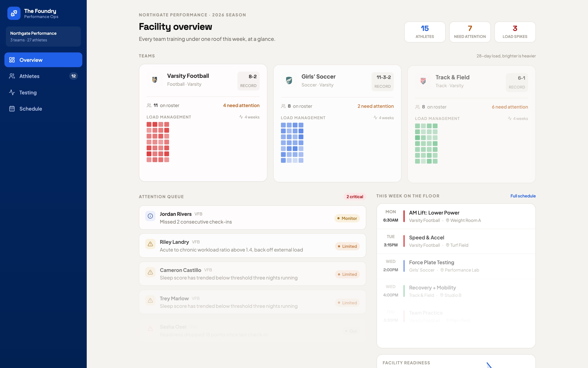This screenshot has height=368, width=588.
Task: Click warning icon beside Trey Marlow
Action: coord(150,300)
